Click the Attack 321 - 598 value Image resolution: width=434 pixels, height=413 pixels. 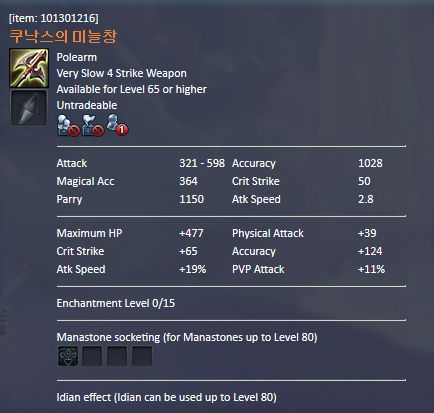[202, 163]
